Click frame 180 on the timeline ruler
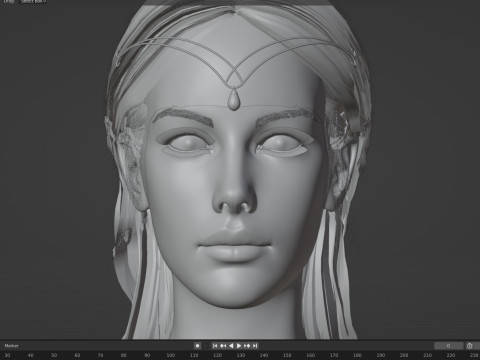The width and height of the screenshot is (480, 360). (357, 355)
